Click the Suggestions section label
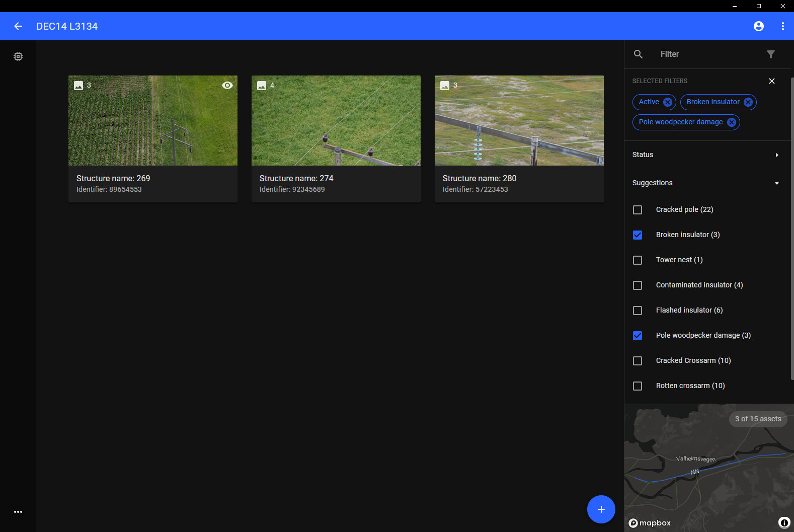Image resolution: width=794 pixels, height=532 pixels. click(652, 183)
